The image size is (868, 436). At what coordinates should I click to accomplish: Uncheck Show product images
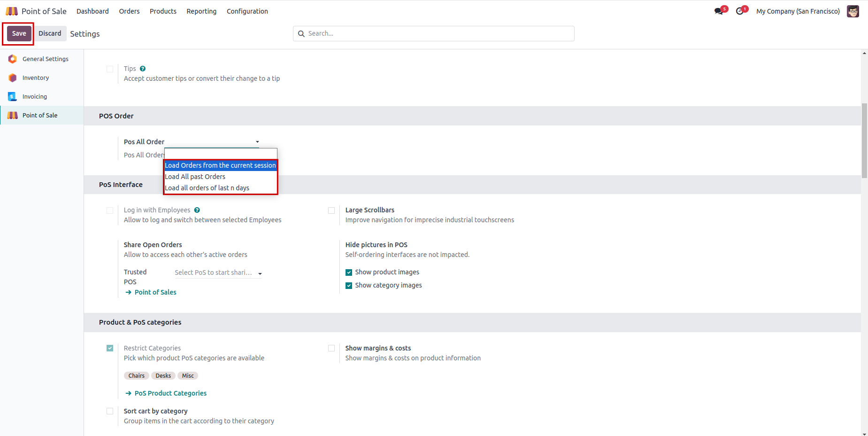tap(349, 272)
